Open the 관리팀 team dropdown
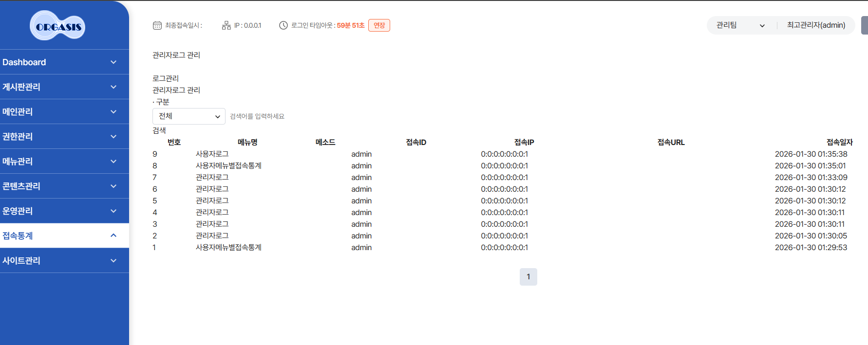Screen dimensions: 868x345 click(740, 25)
